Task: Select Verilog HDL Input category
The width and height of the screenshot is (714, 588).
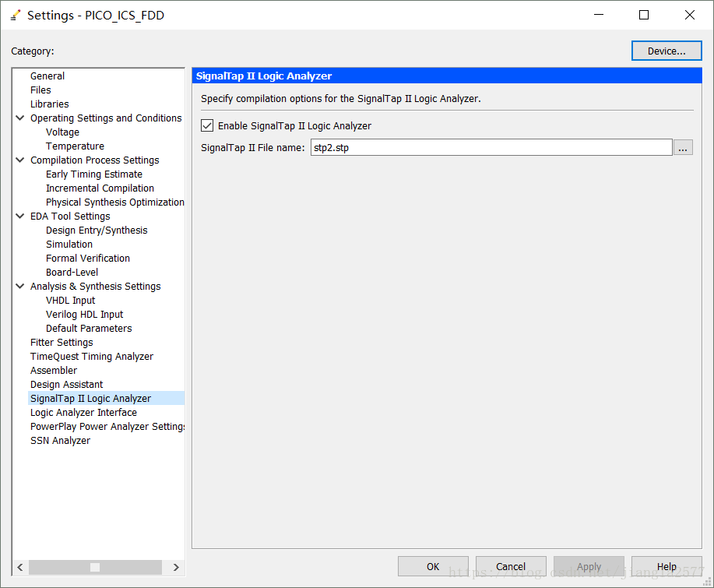Action: click(85, 315)
